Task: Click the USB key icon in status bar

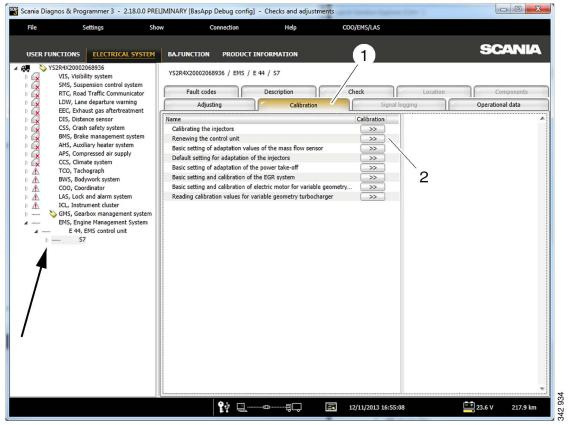Action: coord(224,407)
